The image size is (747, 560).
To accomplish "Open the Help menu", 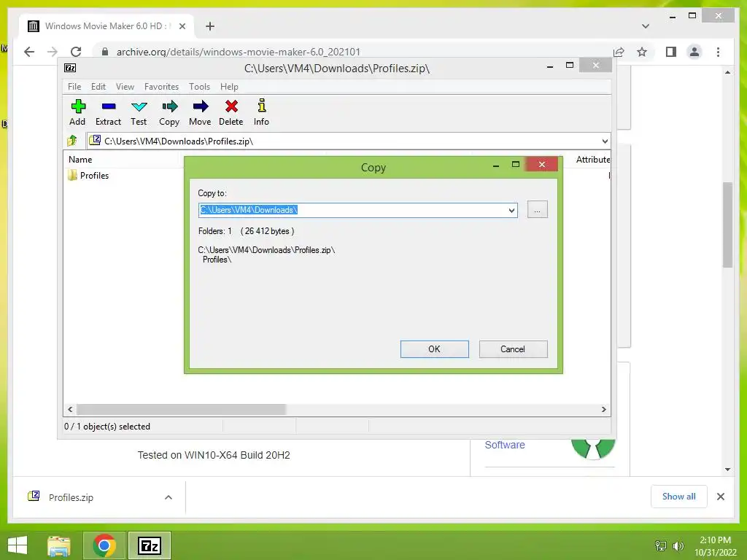I will click(x=229, y=87).
